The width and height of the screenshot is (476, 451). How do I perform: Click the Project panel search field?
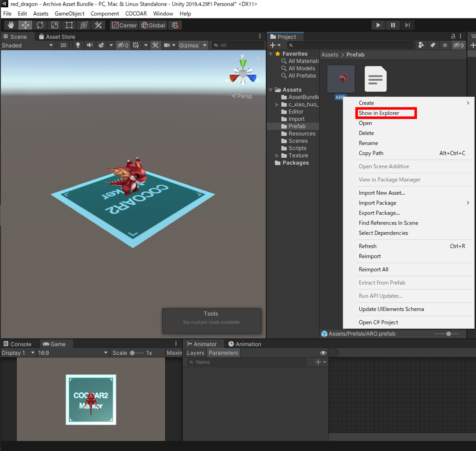[x=351, y=45]
